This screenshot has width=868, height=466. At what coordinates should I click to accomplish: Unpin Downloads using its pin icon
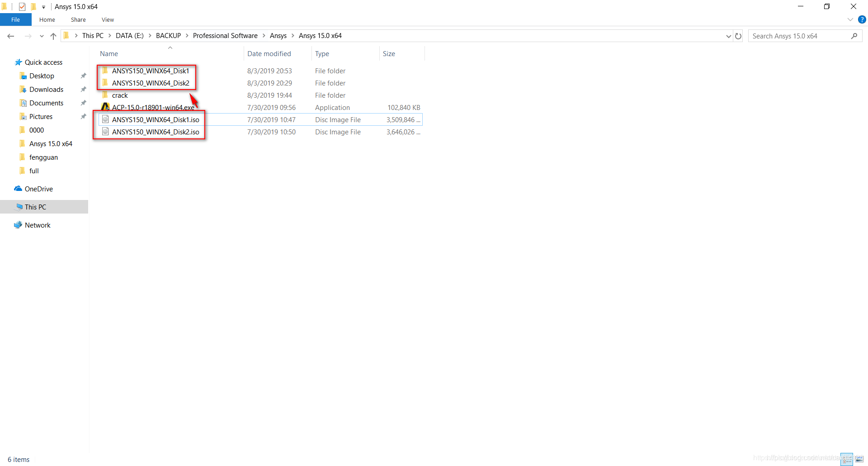[x=83, y=89]
